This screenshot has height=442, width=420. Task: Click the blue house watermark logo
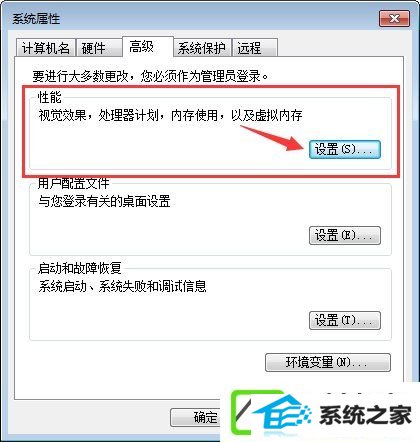282,414
